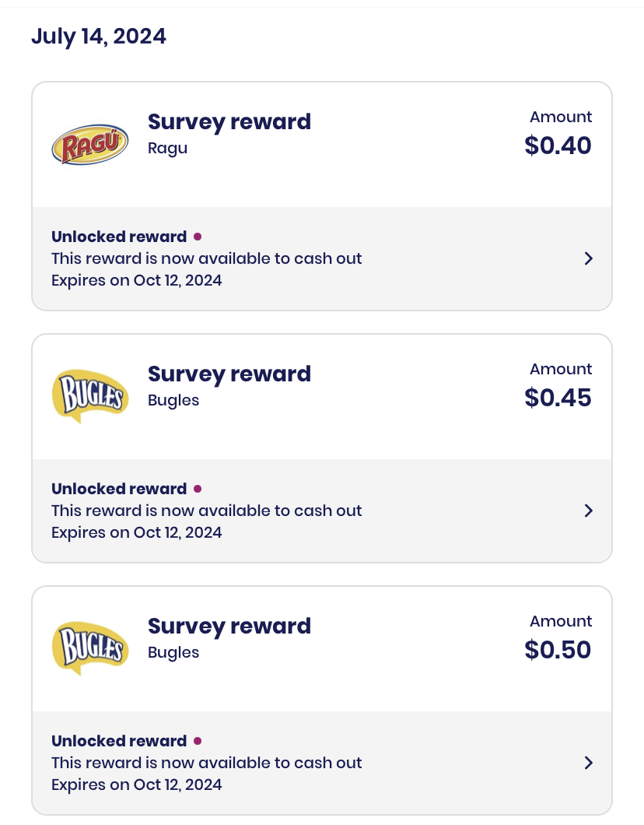Open the Ragu Survey reward title
The height and width of the screenshot is (825, 644).
click(229, 122)
